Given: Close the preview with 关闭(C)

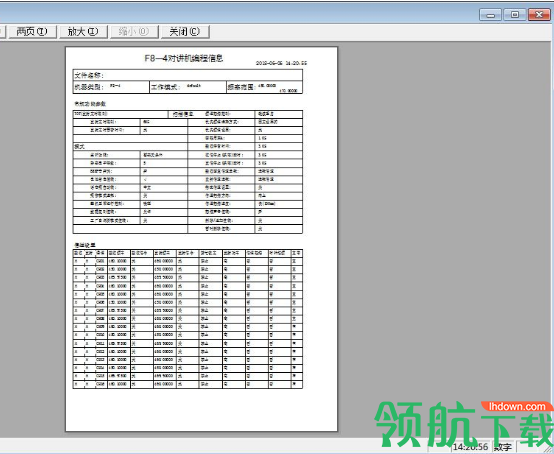Looking at the screenshot, I should coord(185,32).
